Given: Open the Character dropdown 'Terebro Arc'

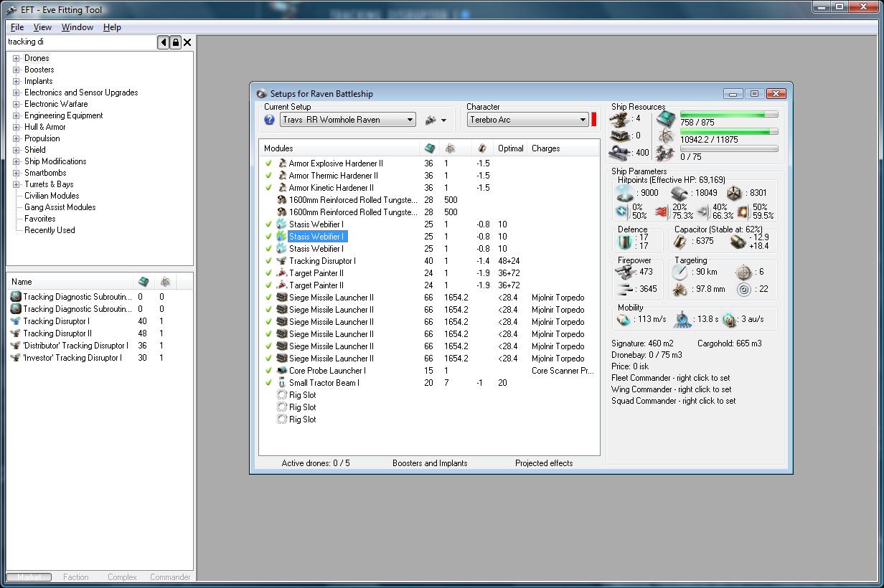Looking at the screenshot, I should tap(528, 120).
